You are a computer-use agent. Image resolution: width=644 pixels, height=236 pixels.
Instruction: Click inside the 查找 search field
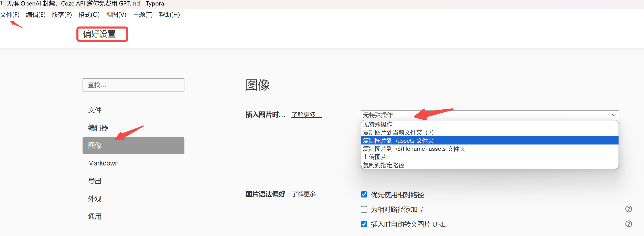pos(133,85)
